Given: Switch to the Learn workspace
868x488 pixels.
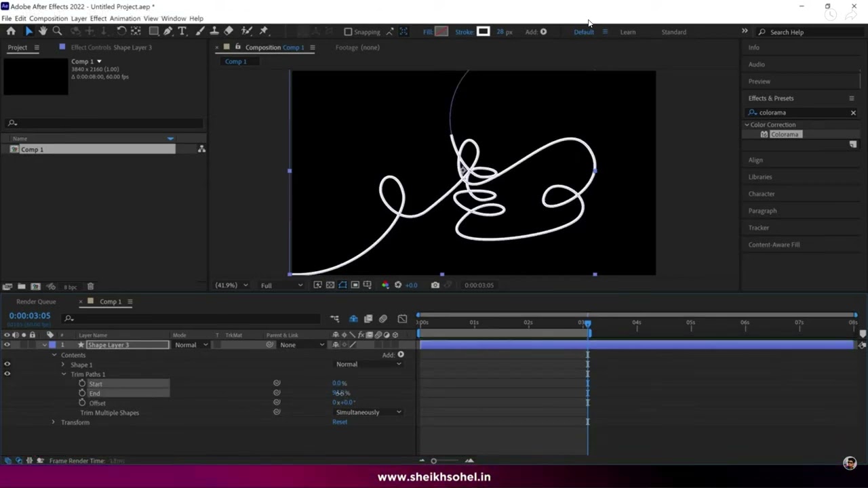Looking at the screenshot, I should click(628, 32).
